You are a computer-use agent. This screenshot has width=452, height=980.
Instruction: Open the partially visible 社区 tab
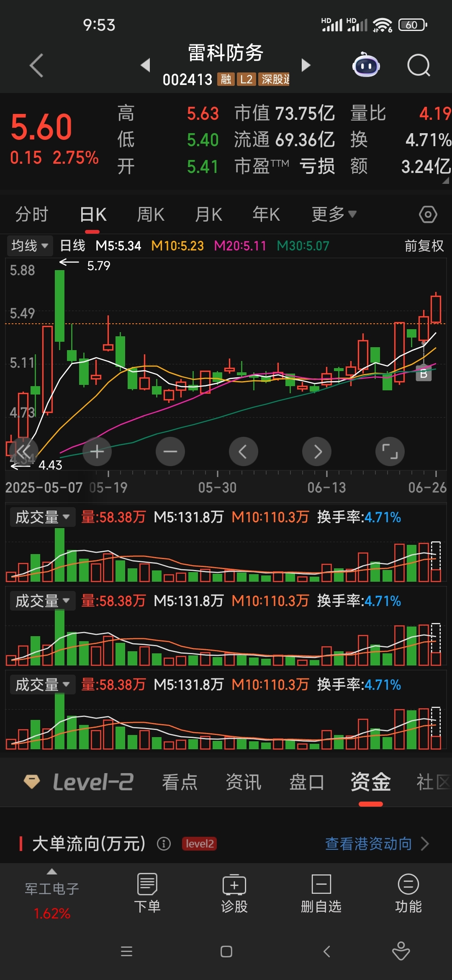(x=433, y=782)
